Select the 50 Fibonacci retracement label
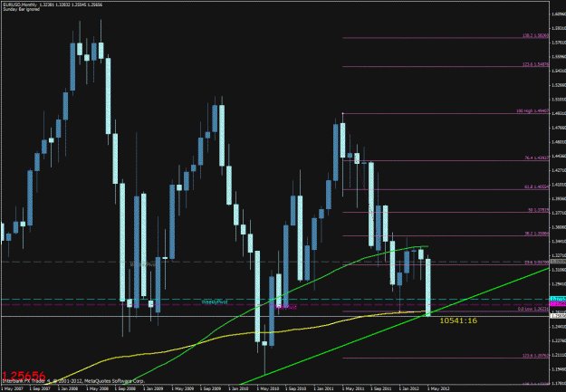566x392 pixels. pos(539,210)
